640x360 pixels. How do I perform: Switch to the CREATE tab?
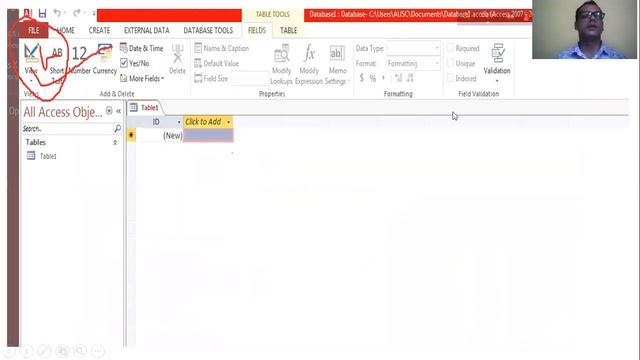click(x=99, y=30)
